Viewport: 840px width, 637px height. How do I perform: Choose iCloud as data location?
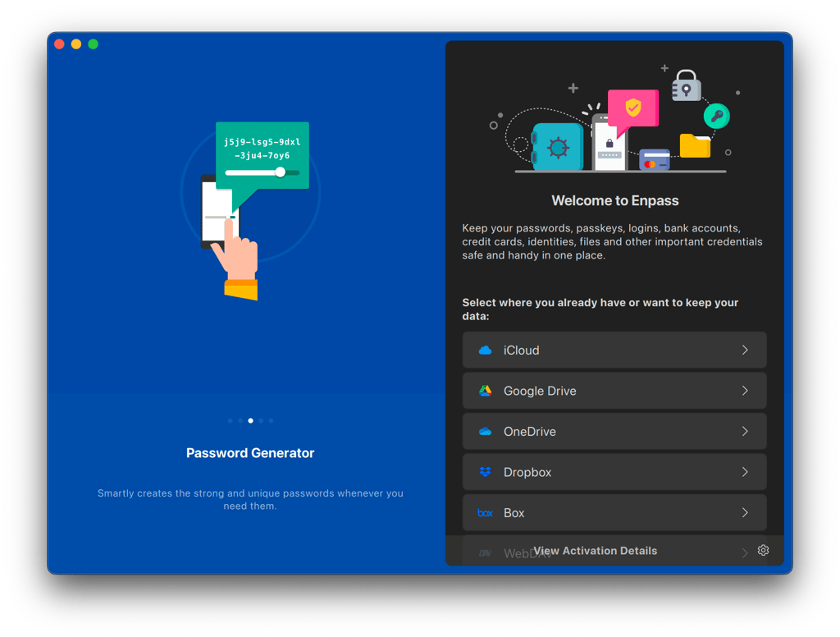[614, 351]
